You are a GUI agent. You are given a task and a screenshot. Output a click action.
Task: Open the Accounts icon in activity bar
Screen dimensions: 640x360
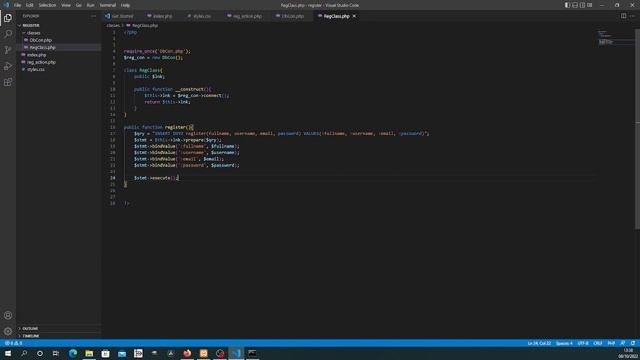[x=8, y=315]
